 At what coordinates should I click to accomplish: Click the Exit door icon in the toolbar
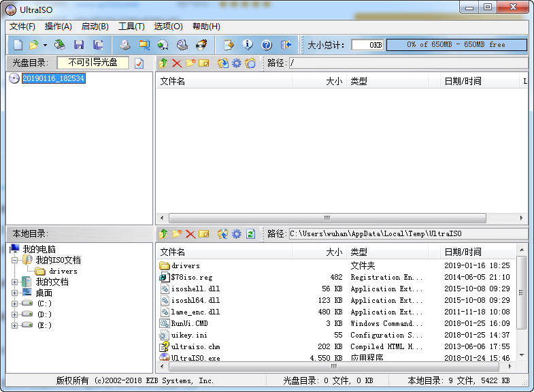coord(286,45)
